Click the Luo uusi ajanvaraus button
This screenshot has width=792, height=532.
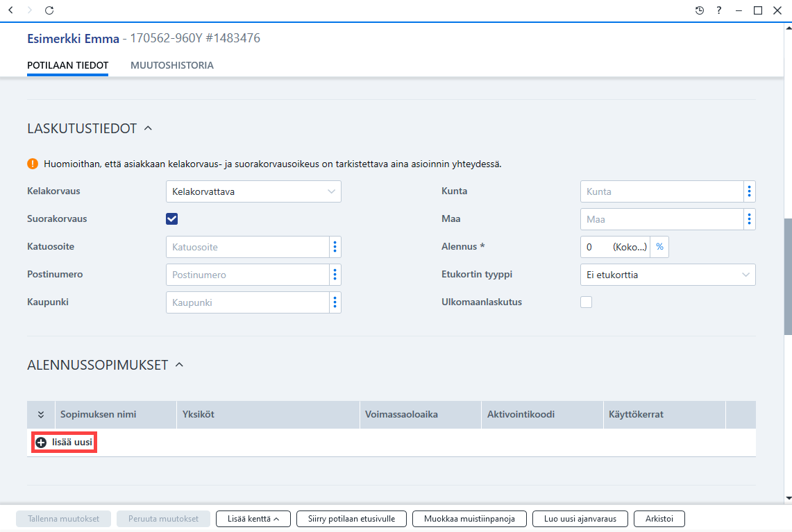580,518
